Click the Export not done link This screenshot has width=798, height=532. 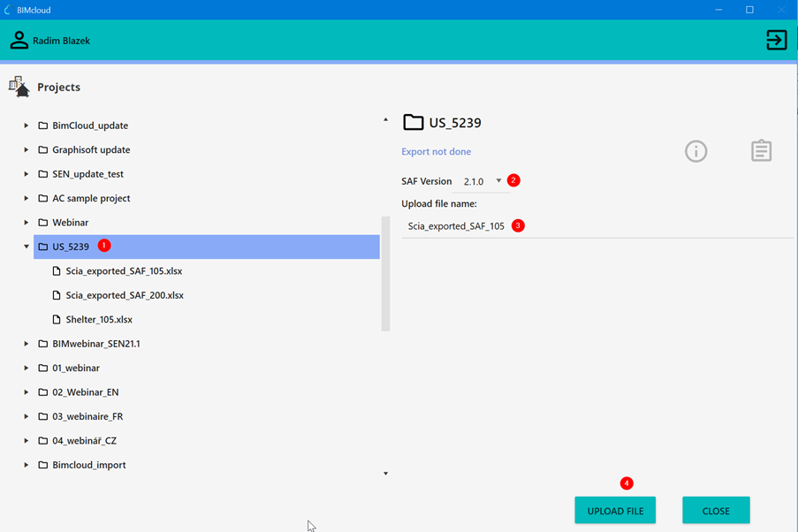(x=437, y=152)
